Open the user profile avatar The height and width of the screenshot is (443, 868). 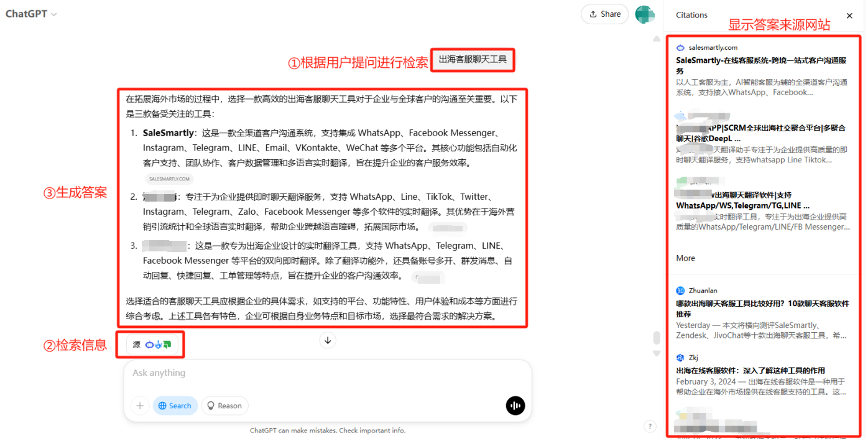645,14
